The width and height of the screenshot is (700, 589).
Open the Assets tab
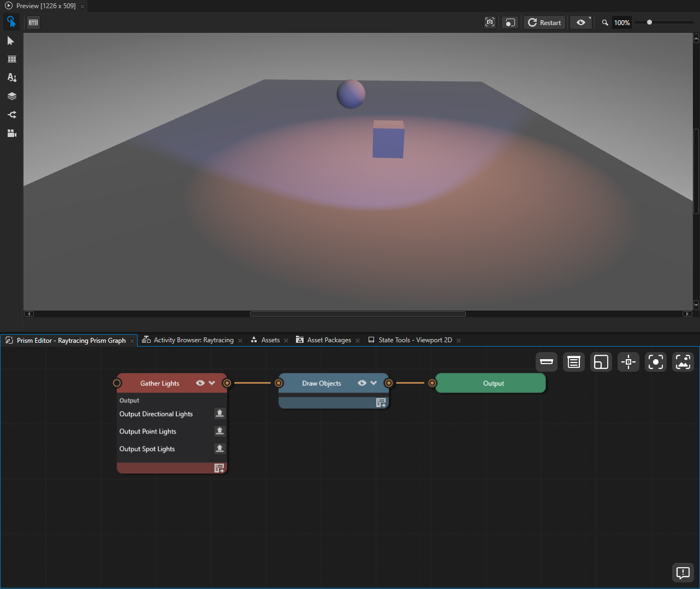[x=270, y=340]
